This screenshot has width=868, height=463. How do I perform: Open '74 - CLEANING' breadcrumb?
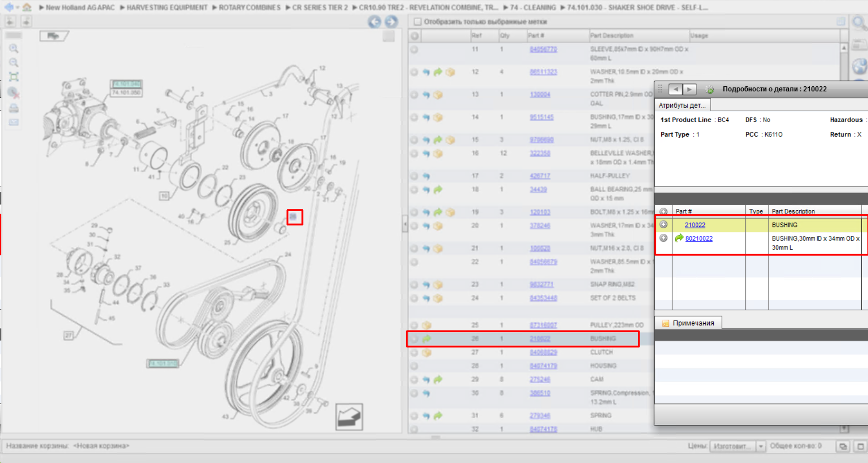pos(533,8)
